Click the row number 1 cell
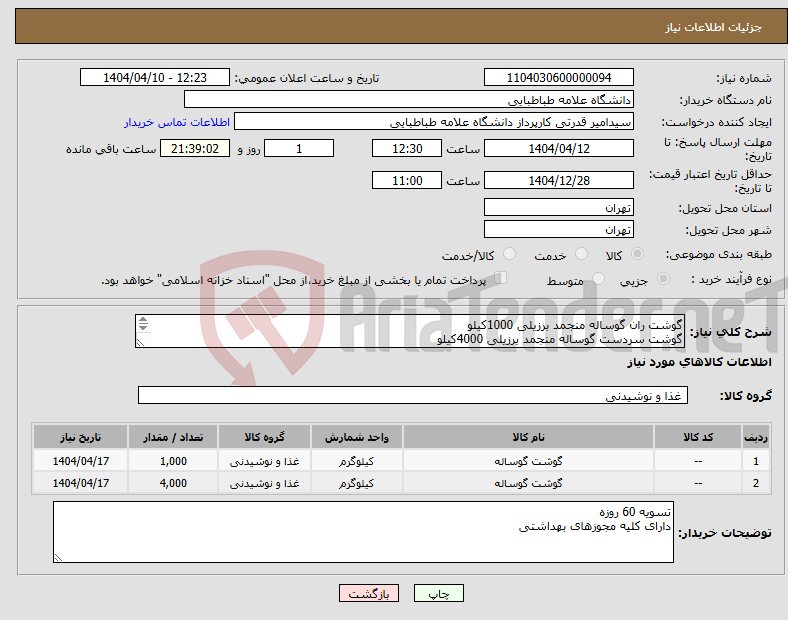788x620 pixels. [x=756, y=461]
